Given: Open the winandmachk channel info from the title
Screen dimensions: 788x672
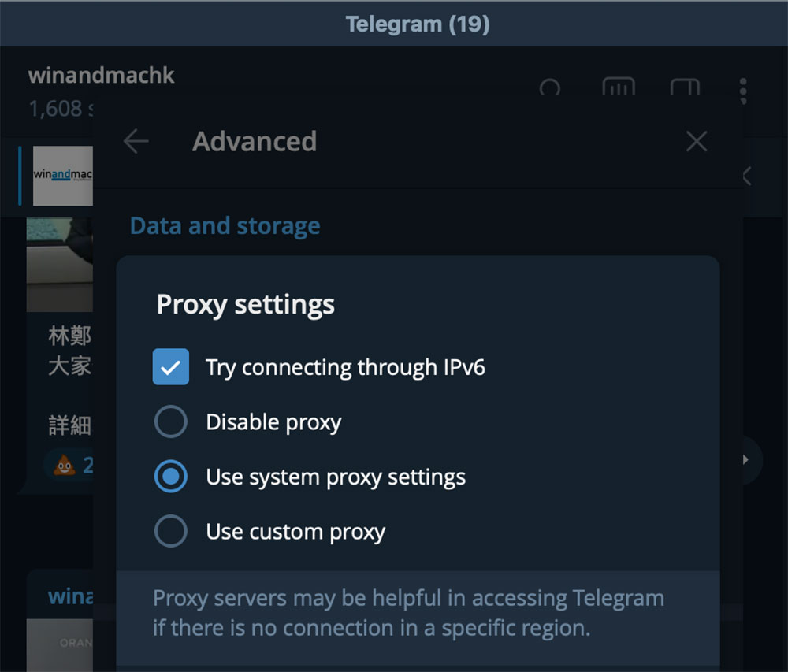Looking at the screenshot, I should [101, 76].
